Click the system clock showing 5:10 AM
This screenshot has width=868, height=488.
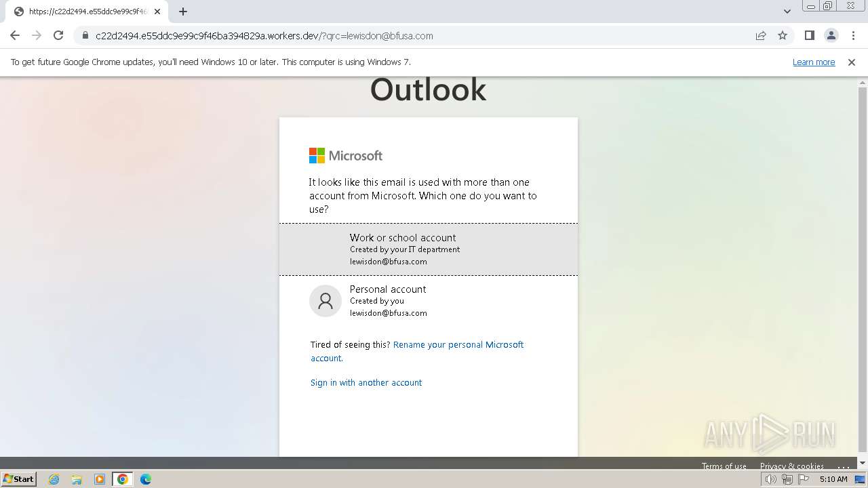click(833, 479)
